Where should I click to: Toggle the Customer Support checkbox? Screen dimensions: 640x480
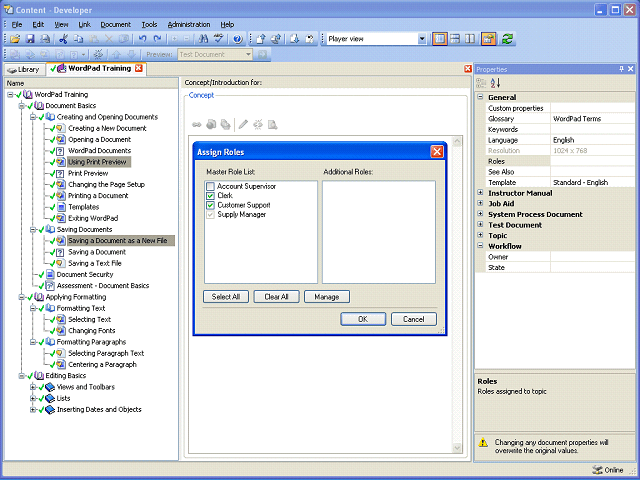click(210, 205)
